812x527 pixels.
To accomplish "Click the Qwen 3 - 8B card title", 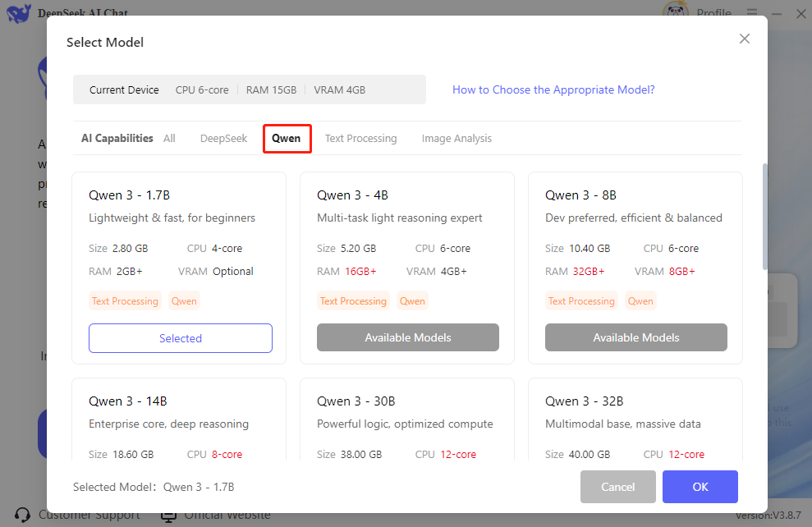I will click(580, 195).
